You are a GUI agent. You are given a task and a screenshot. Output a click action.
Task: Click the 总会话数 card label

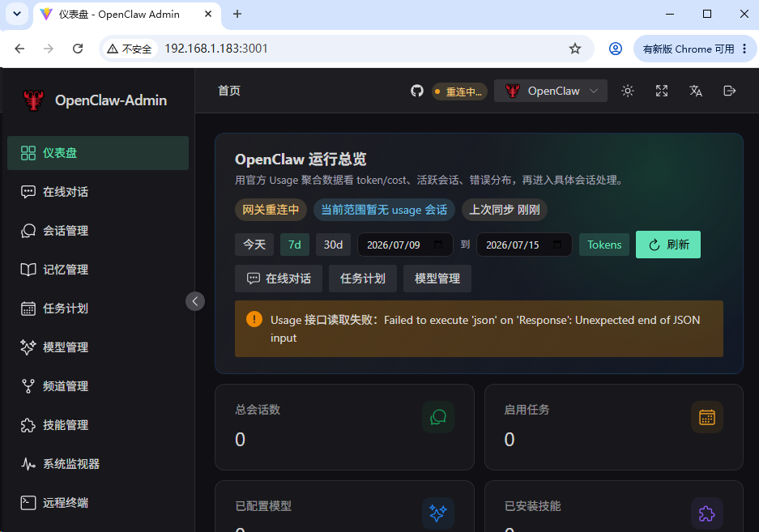[258, 410]
